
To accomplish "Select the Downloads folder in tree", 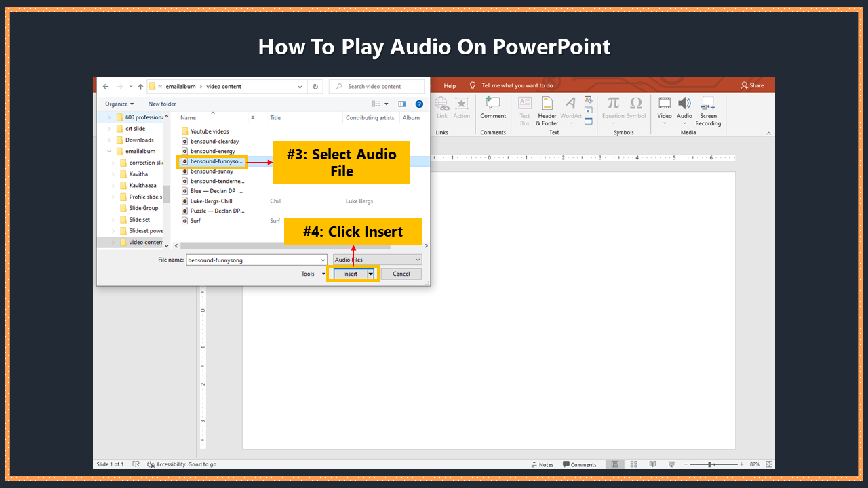I will point(134,140).
